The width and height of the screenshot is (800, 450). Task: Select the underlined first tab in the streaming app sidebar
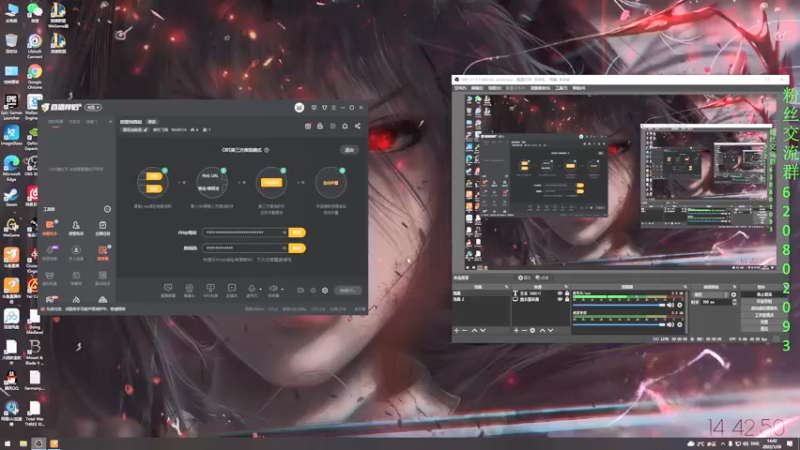tap(56, 122)
